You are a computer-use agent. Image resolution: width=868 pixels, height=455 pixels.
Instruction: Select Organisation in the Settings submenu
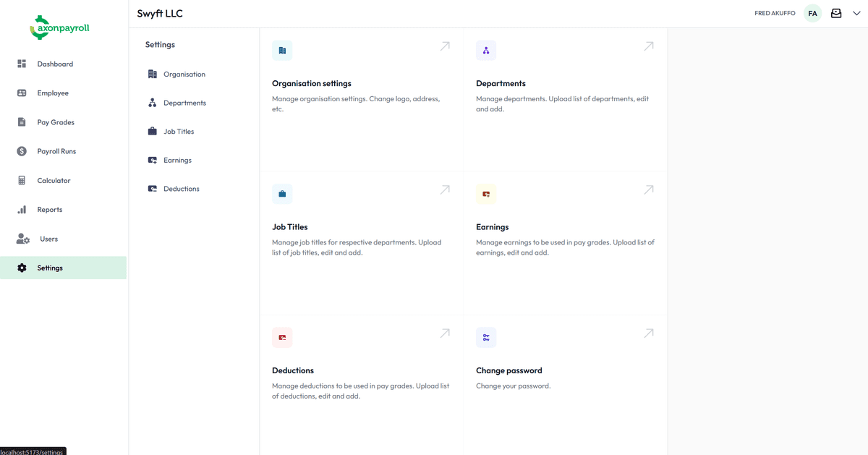[x=184, y=75]
